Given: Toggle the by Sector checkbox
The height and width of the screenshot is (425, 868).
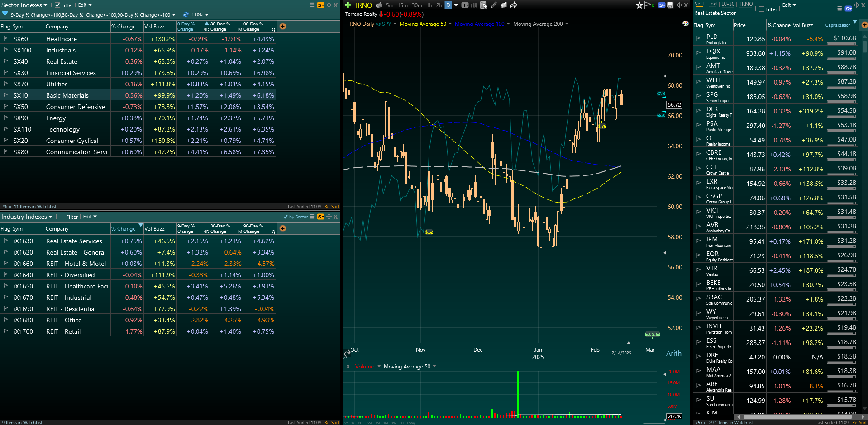Looking at the screenshot, I should [286, 217].
